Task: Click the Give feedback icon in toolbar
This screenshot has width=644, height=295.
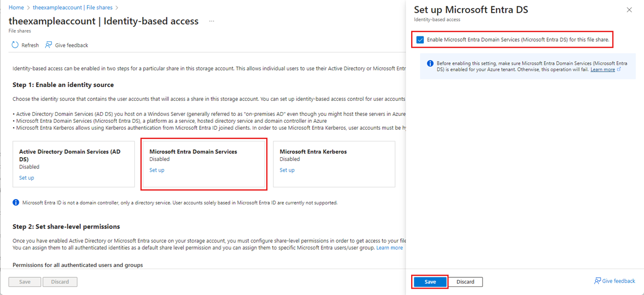Action: (x=49, y=45)
